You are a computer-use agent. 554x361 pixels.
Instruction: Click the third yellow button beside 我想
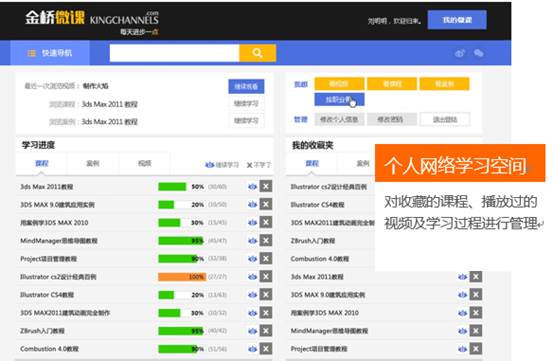click(445, 84)
